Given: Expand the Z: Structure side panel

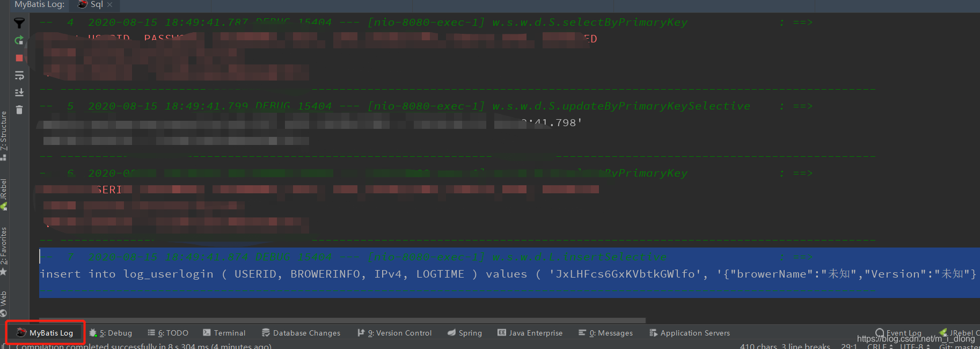Looking at the screenshot, I should pos(4,136).
